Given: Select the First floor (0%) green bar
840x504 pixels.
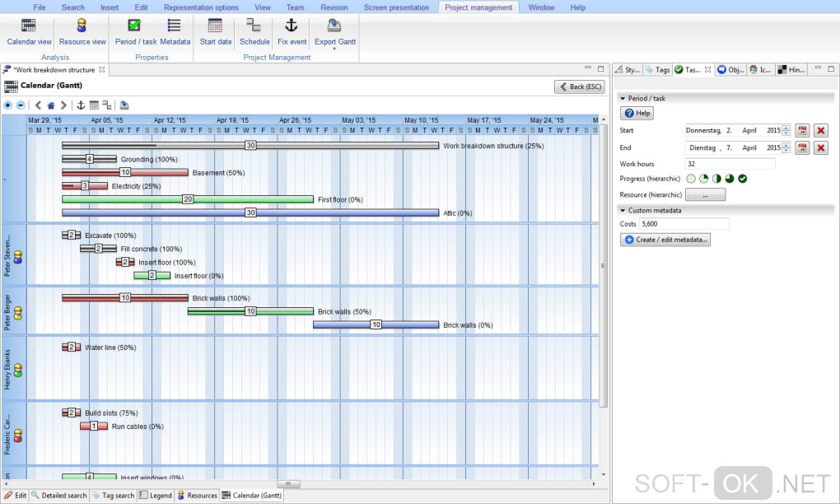Looking at the screenshot, I should [188, 199].
